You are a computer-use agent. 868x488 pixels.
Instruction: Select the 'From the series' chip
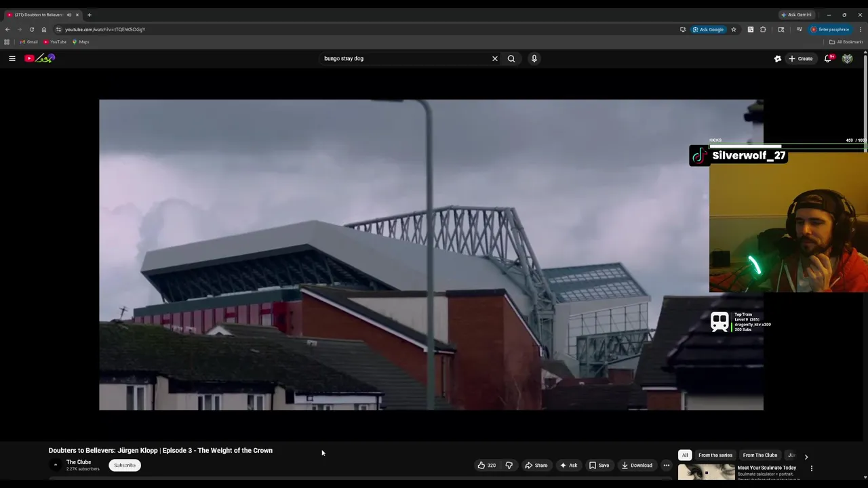click(715, 455)
